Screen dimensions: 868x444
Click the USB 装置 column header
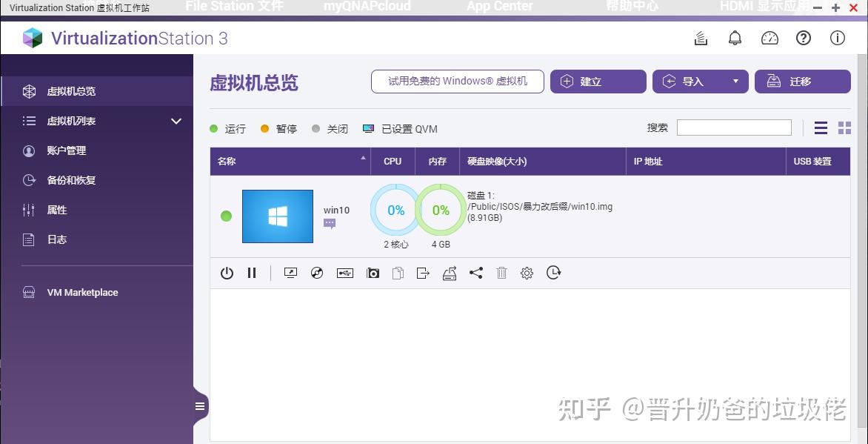tap(818, 162)
